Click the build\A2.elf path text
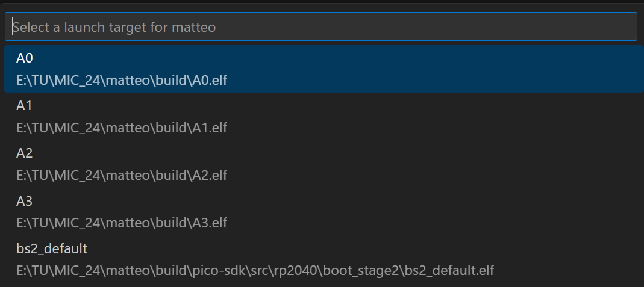Screen dimensions: 644x287 pos(122,175)
